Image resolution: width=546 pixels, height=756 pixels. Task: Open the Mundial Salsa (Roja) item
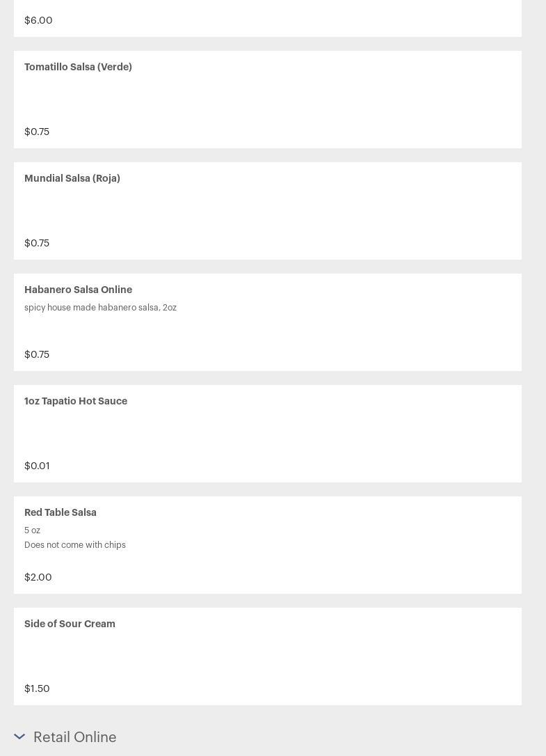point(72,178)
